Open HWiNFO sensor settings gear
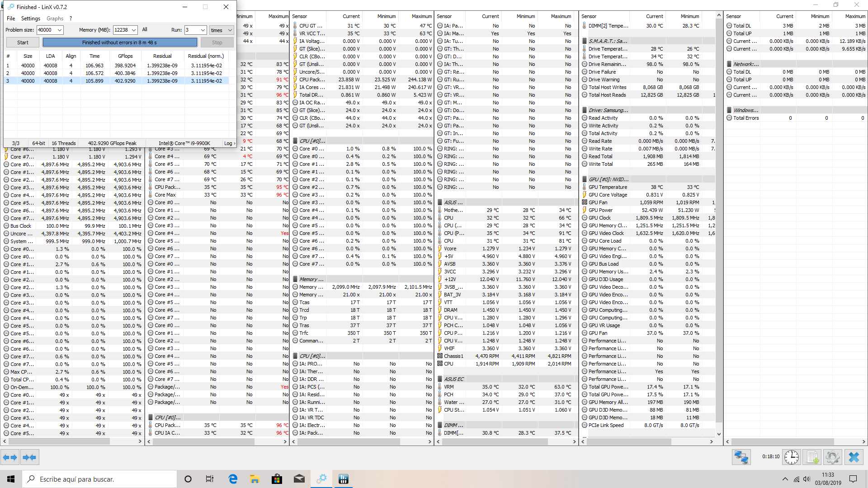Screen dimensions: 868x488 point(832,457)
